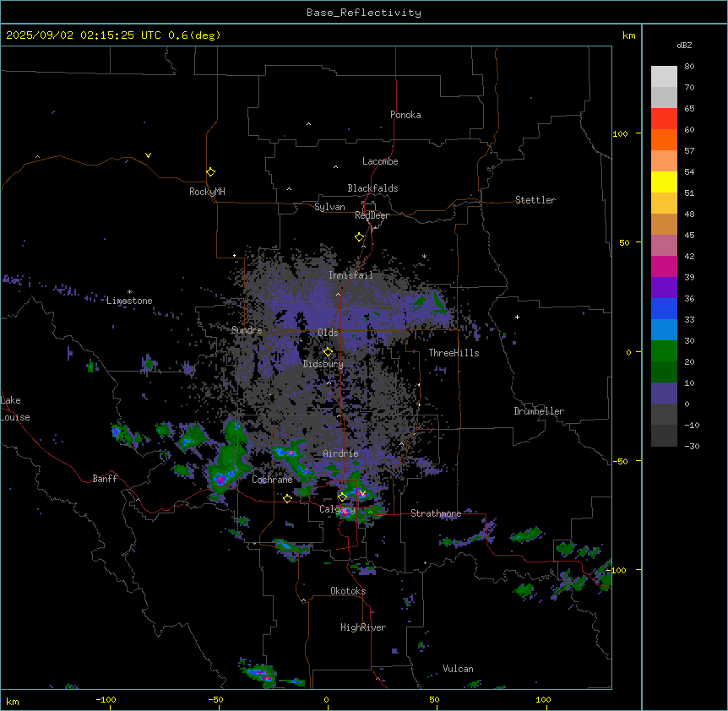Click the ThreeHills label
728x711 pixels.
pyautogui.click(x=454, y=353)
